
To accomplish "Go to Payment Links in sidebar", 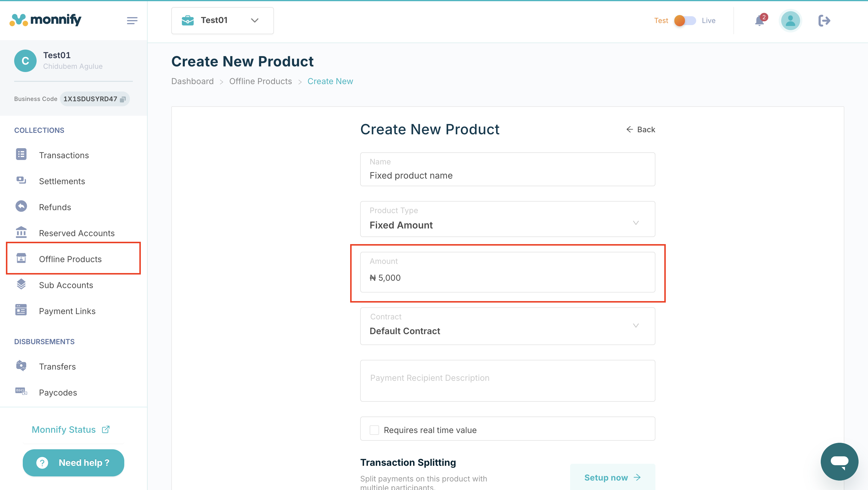I will (x=67, y=311).
